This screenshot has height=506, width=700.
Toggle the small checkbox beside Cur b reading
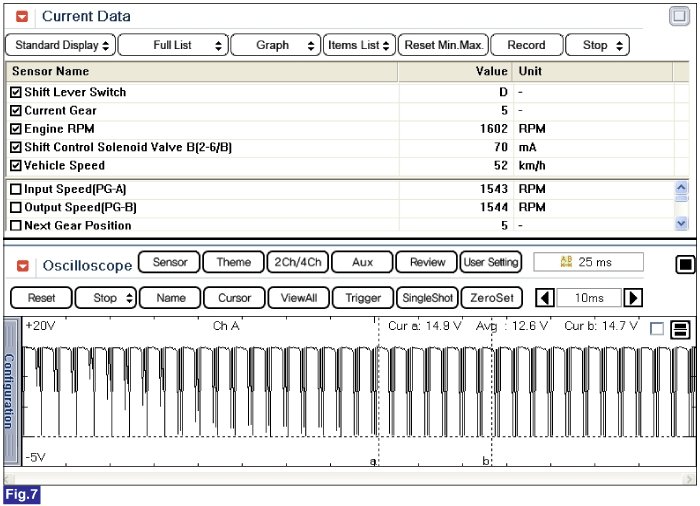click(656, 329)
